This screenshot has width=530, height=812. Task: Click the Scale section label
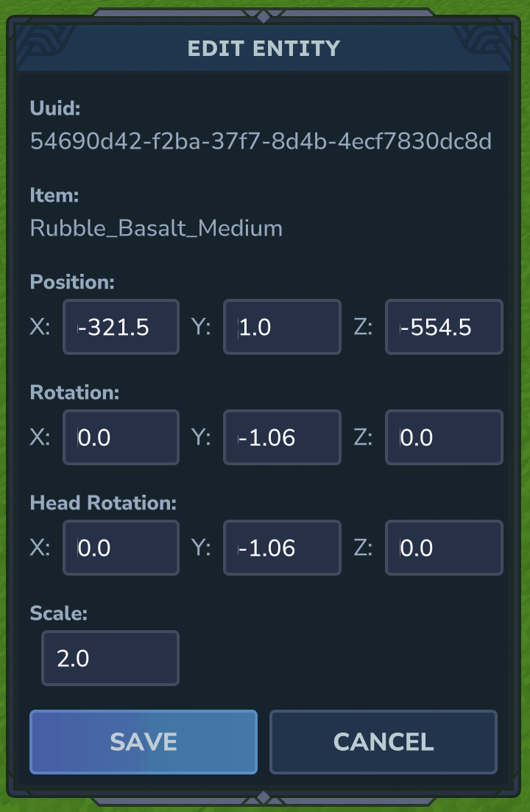click(x=58, y=613)
